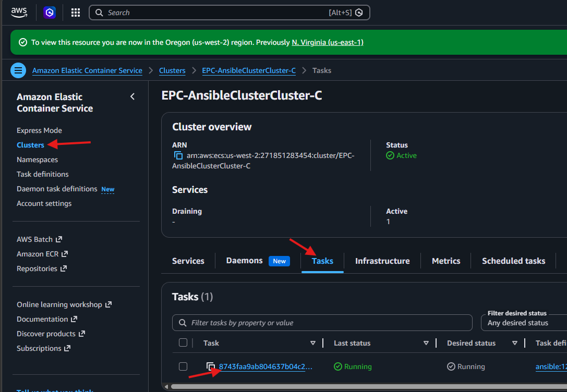
Task: Open the Infrastructure tab
Action: 382,261
